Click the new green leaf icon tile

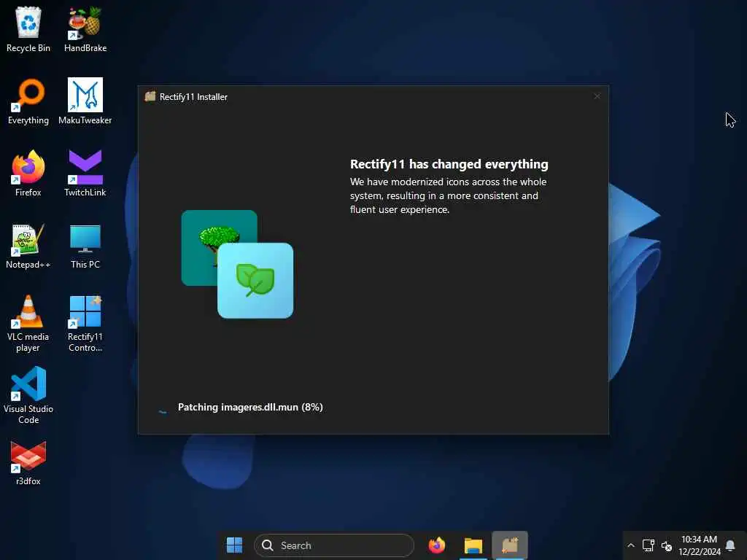click(255, 281)
